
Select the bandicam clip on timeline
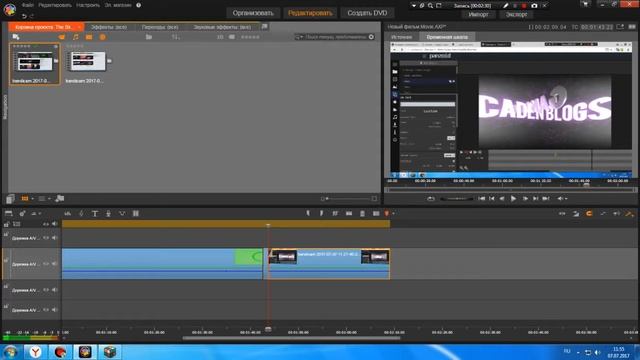coord(329,264)
